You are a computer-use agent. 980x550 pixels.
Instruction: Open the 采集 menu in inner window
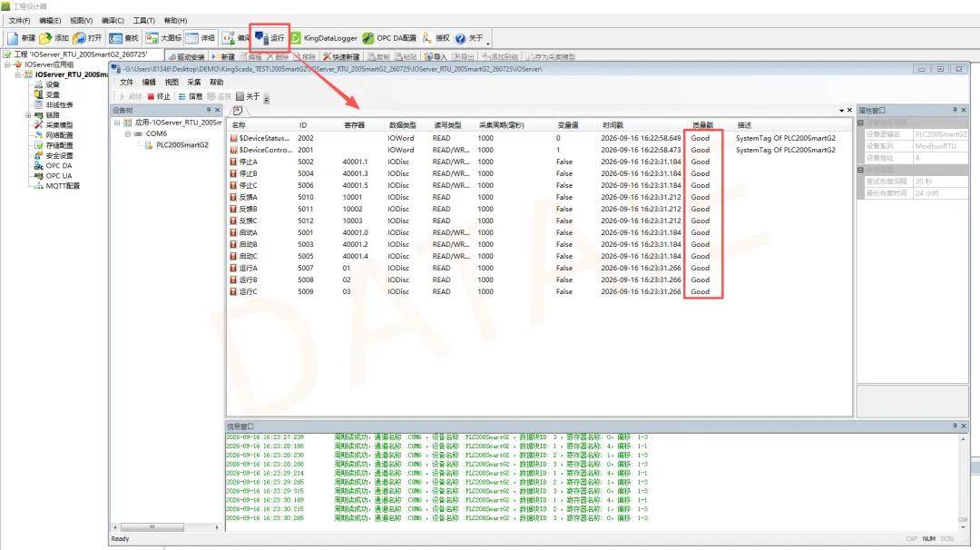point(194,82)
